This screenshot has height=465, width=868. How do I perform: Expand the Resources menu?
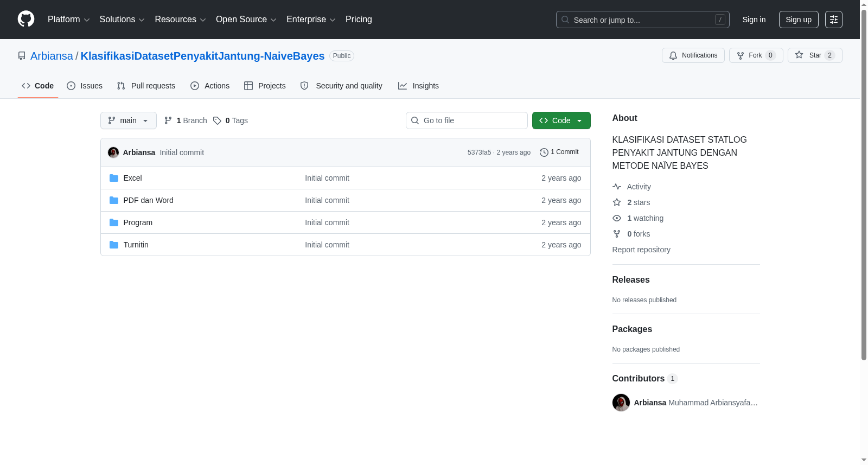click(x=180, y=20)
